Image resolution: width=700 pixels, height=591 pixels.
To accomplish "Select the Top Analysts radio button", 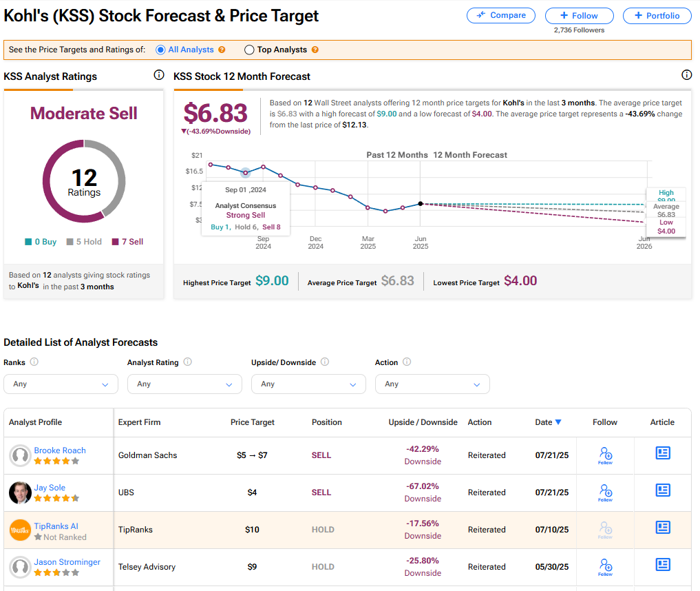I will click(x=249, y=50).
